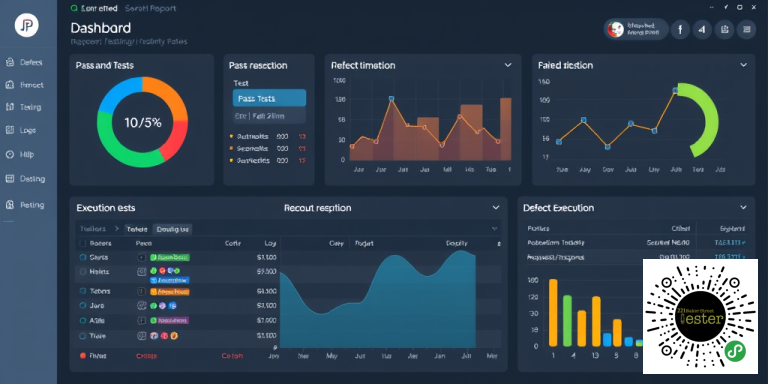The width and height of the screenshot is (768, 384).
Task: Click the round clipboard-chart header button
Action: pos(724,29)
